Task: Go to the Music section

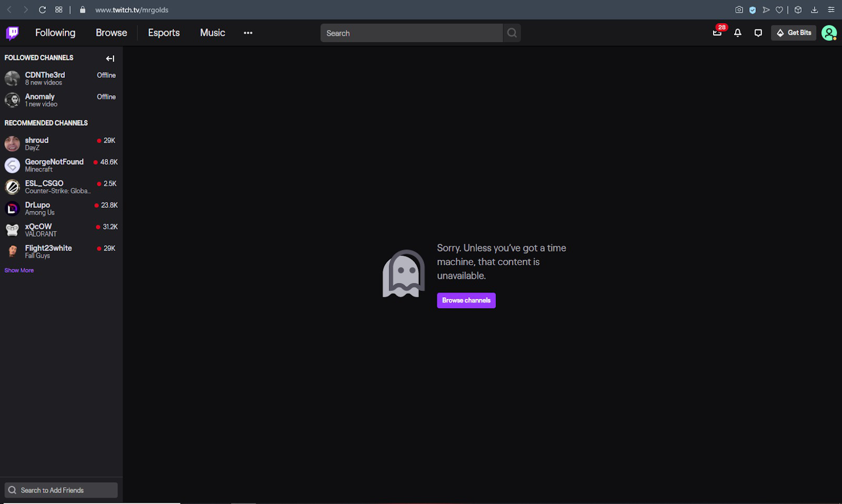Action: point(213,33)
